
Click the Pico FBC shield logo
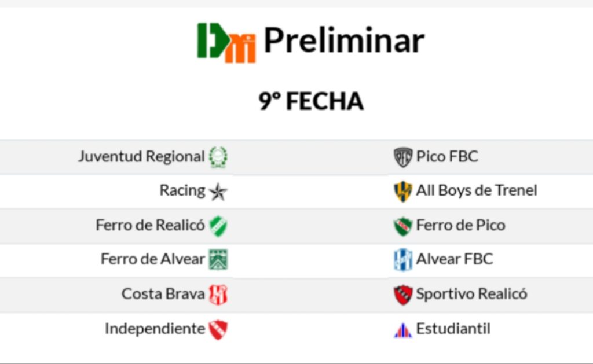[403, 157]
